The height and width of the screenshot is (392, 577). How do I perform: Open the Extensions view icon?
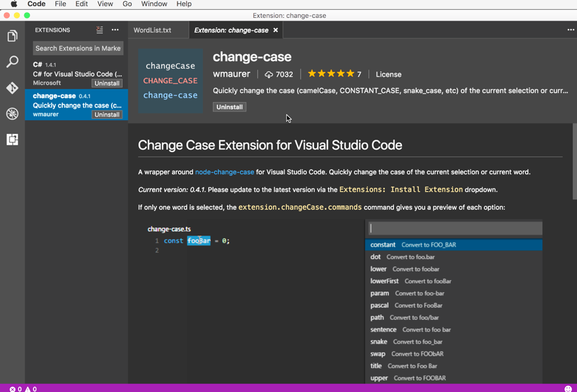coord(12,139)
